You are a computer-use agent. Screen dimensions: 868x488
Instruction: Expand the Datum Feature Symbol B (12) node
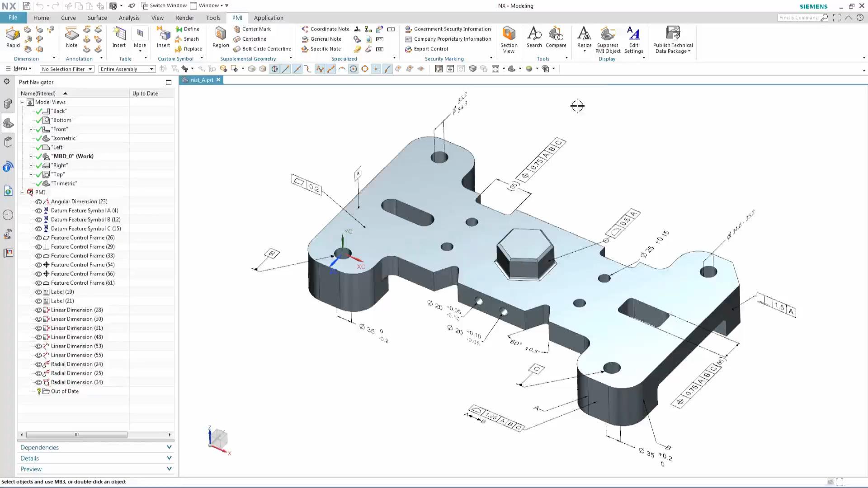pyautogui.click(x=30, y=219)
